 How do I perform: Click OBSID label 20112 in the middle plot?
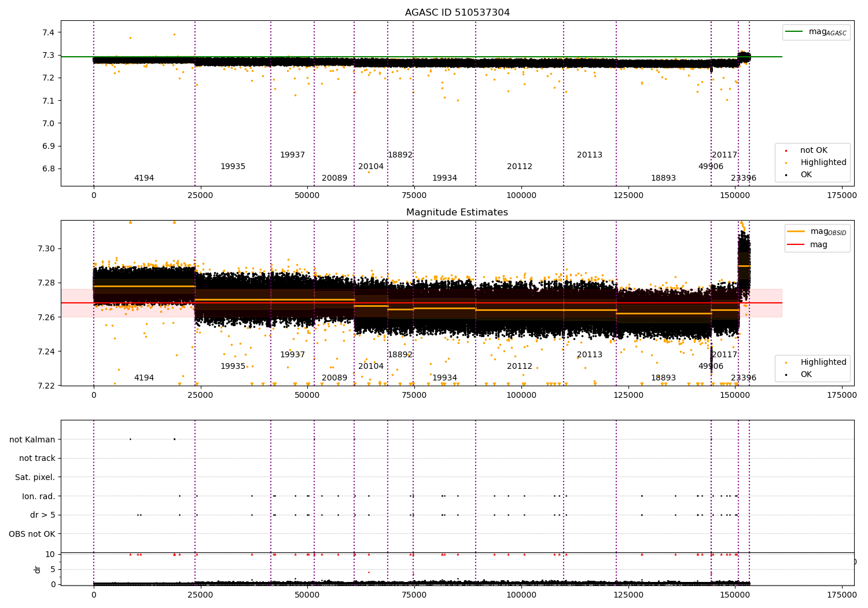pyautogui.click(x=520, y=367)
